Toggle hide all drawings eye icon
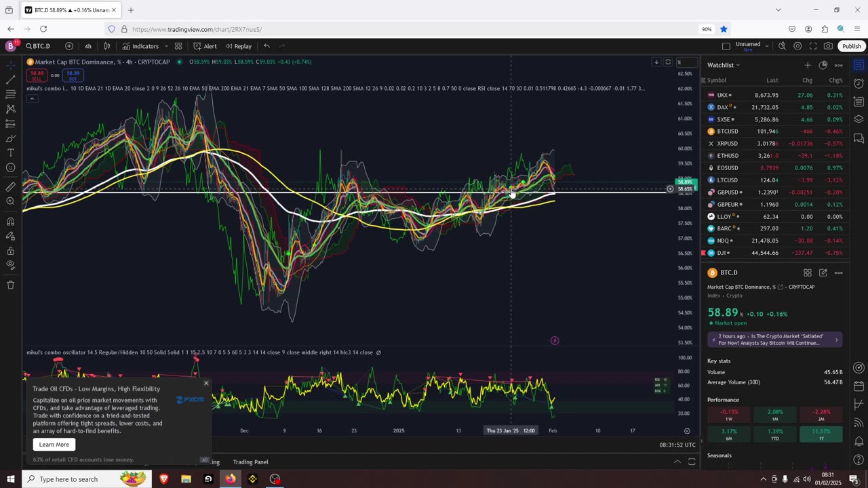 pyautogui.click(x=10, y=265)
